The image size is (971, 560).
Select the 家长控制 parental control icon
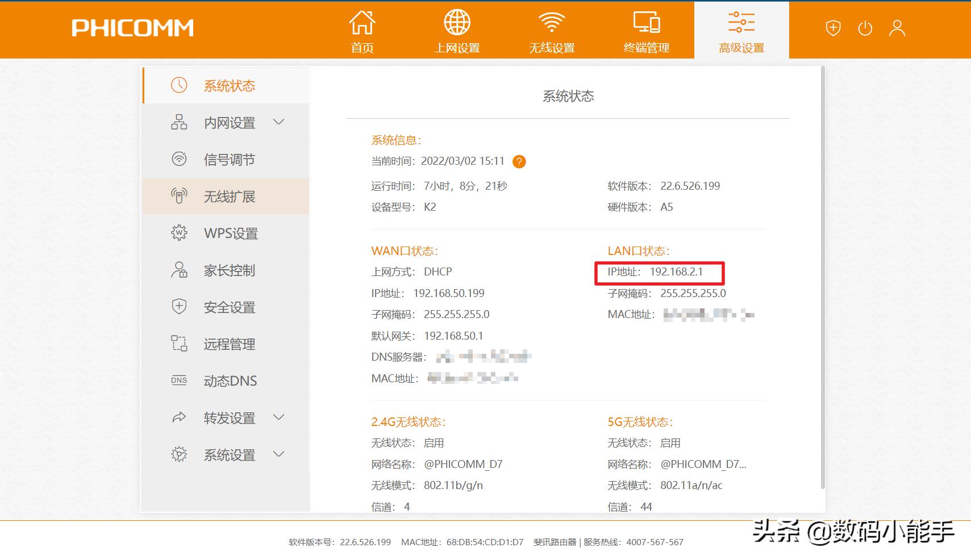(x=179, y=270)
